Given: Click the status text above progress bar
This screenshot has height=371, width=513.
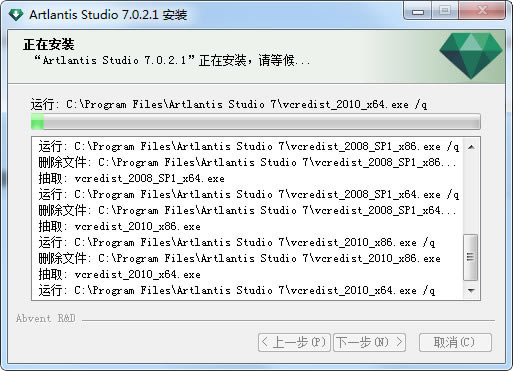Looking at the screenshot, I should [229, 105].
